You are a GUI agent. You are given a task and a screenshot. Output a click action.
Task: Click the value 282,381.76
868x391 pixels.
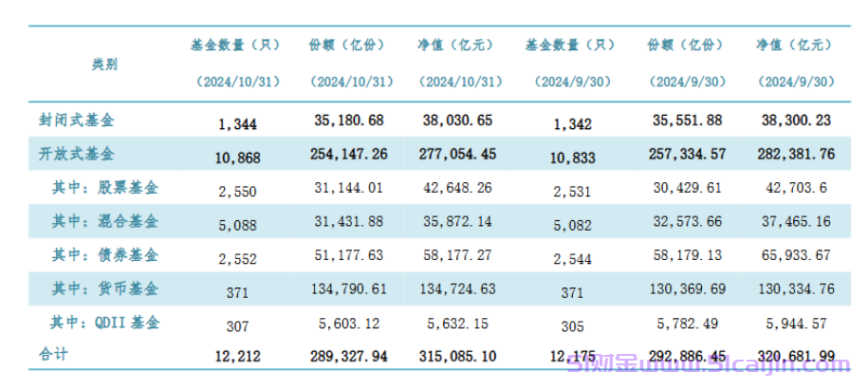tap(794, 154)
